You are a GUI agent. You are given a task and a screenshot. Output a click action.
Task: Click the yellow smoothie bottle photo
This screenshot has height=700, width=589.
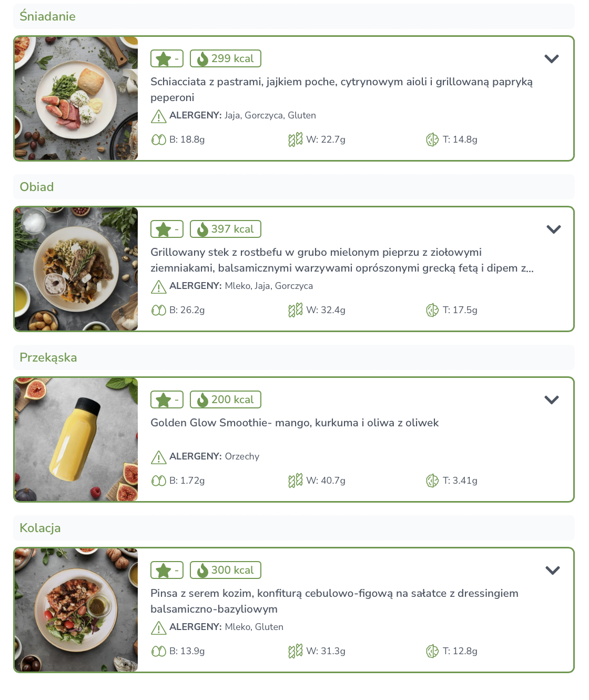76,439
